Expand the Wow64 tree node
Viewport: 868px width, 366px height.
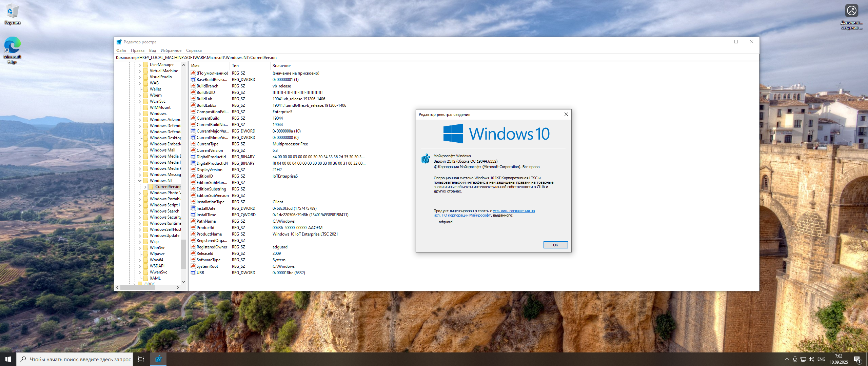(140, 260)
